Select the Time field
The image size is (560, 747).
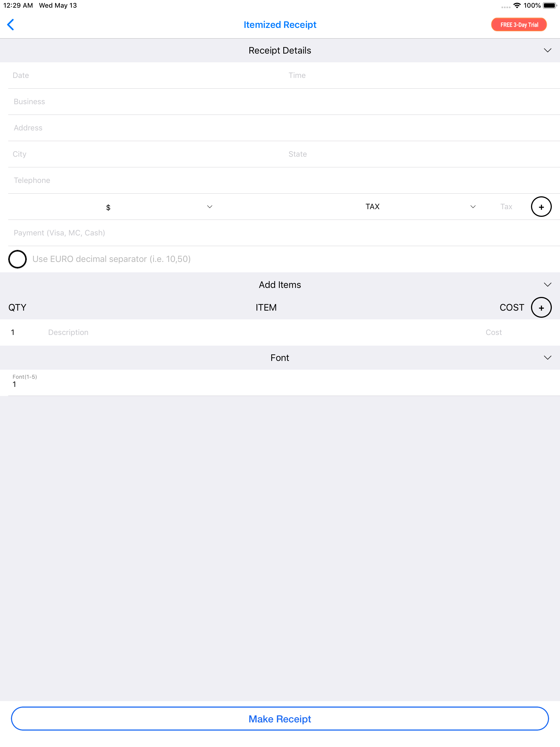(422, 75)
